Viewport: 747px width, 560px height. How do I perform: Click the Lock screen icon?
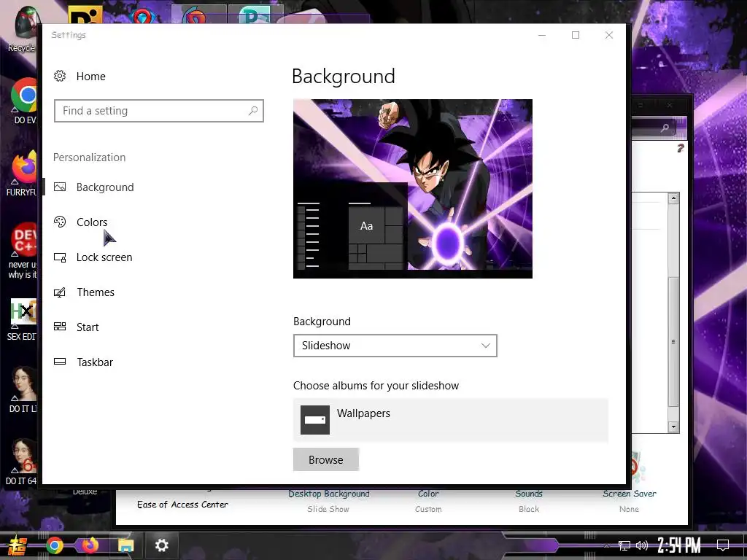tap(60, 257)
